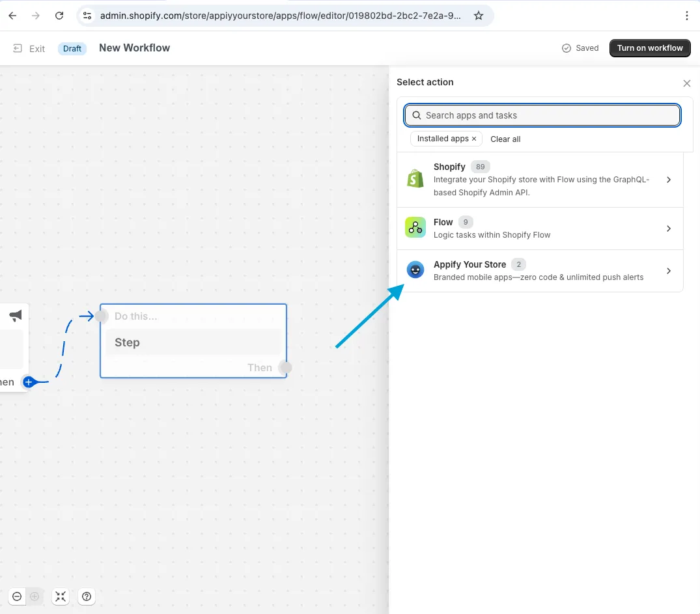Open the browser three-dot menu

tap(686, 16)
